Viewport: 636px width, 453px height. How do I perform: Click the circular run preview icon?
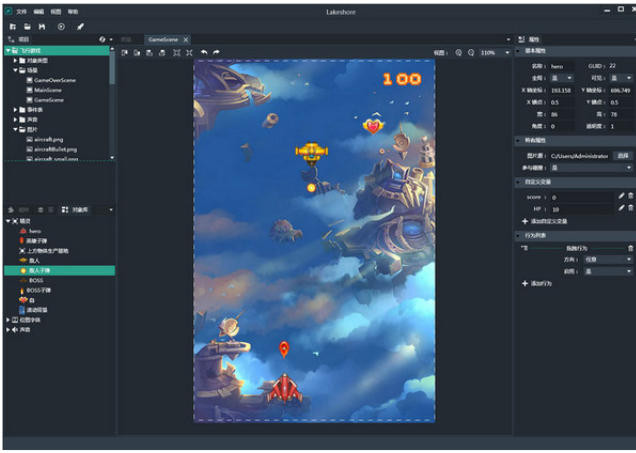61,27
